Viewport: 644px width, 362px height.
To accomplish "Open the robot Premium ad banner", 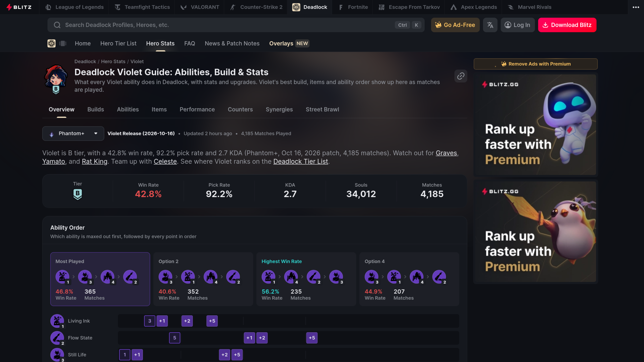I will [x=535, y=125].
